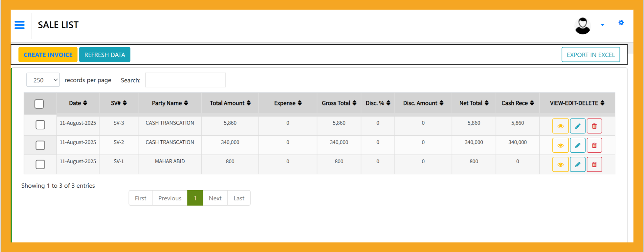Click the user profile avatar
Viewport: 644px width, 252px height.
(582, 25)
